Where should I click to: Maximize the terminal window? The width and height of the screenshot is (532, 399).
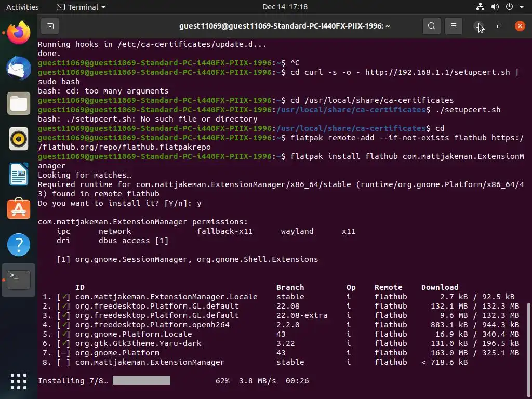pyautogui.click(x=499, y=26)
